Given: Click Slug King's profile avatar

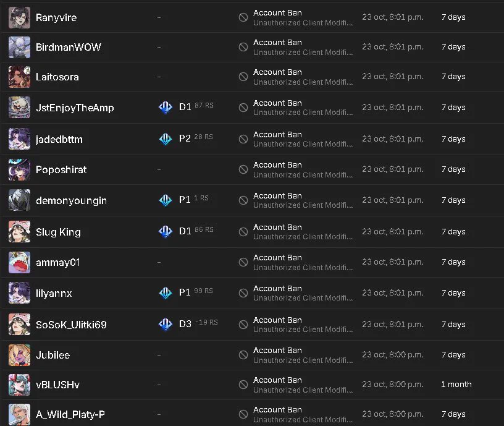Looking at the screenshot, I should tap(19, 232).
